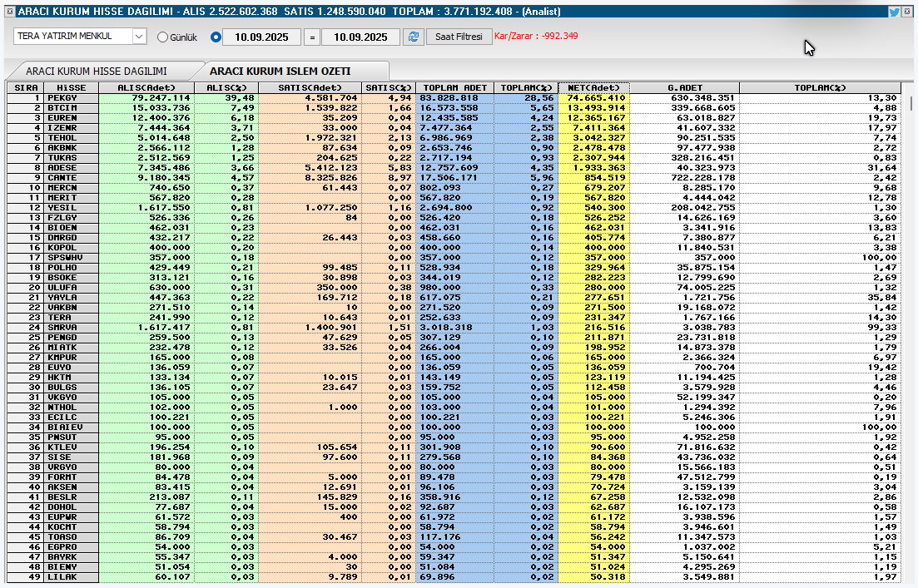Select the IZENR stock cell
Screen dimensions: 918x588
(x=72, y=128)
